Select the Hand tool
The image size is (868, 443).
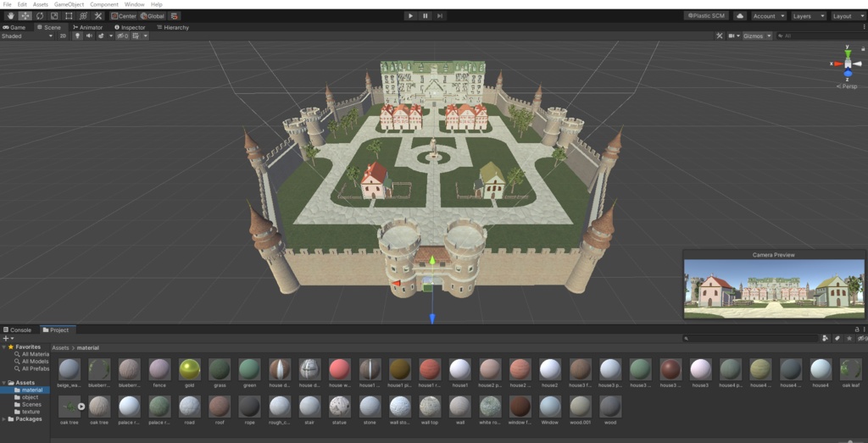tap(10, 16)
